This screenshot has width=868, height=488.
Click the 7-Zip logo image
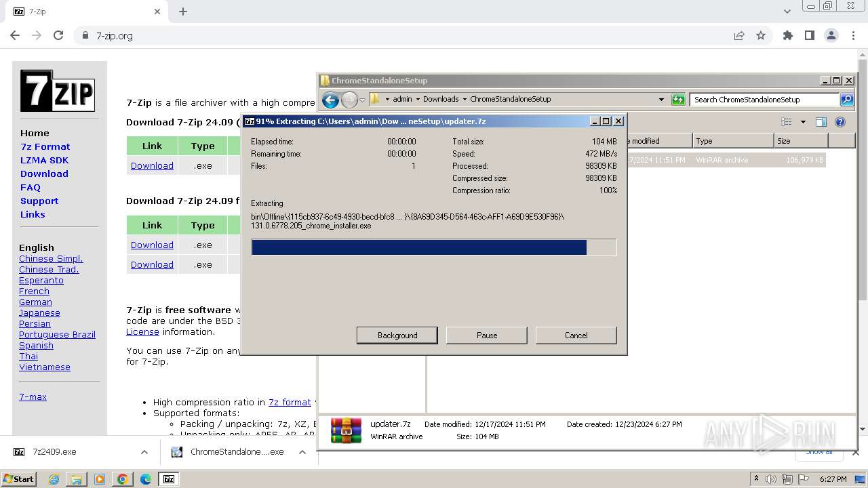(x=57, y=91)
